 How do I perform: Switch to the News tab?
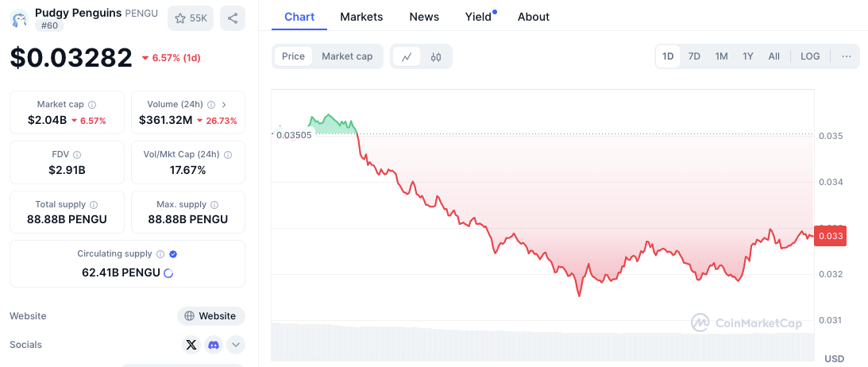click(x=424, y=17)
